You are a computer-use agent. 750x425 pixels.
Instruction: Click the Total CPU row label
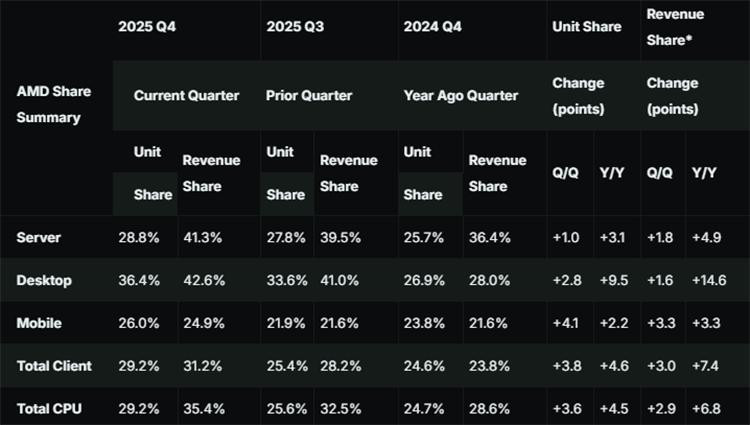tap(49, 409)
